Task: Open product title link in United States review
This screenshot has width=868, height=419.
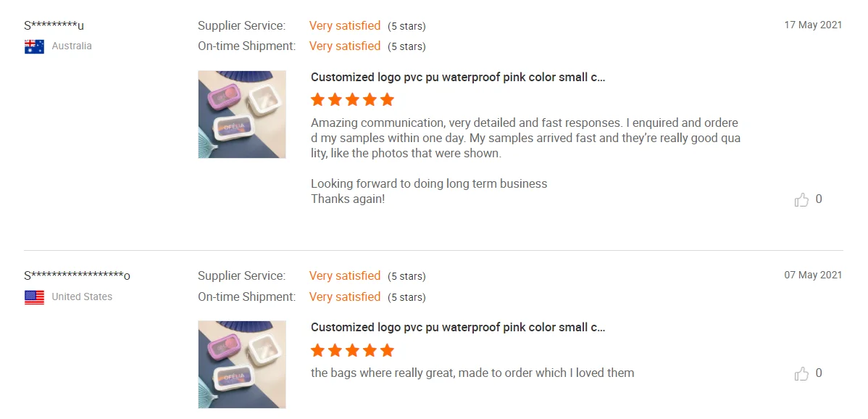Action: [x=458, y=328]
